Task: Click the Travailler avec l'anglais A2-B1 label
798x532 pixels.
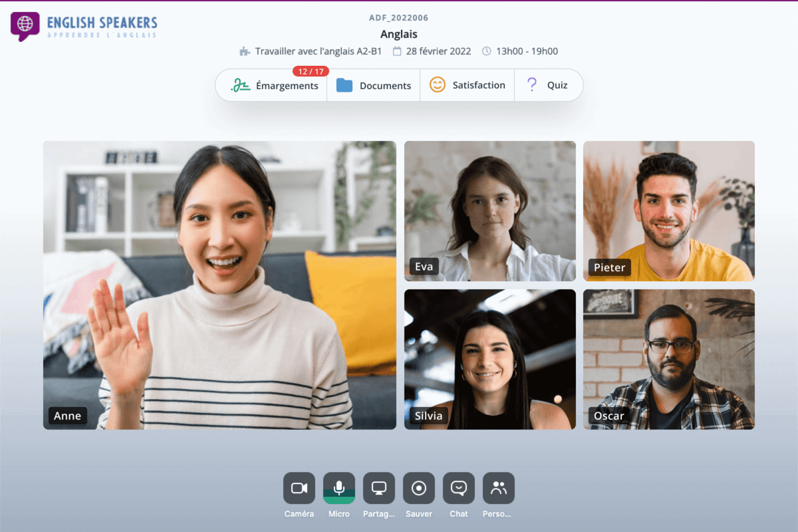Action: pos(316,51)
